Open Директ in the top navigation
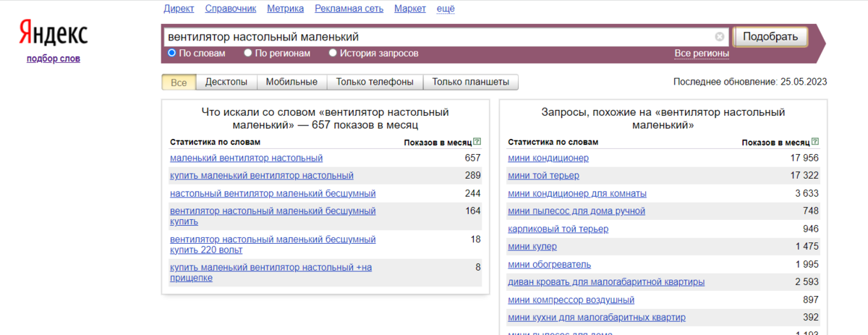 (179, 9)
